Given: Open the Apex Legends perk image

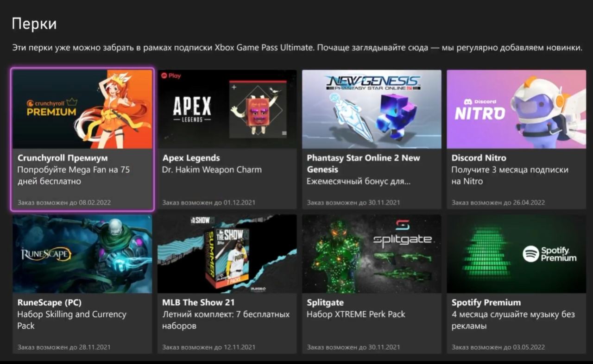Looking at the screenshot, I should pos(227,109).
